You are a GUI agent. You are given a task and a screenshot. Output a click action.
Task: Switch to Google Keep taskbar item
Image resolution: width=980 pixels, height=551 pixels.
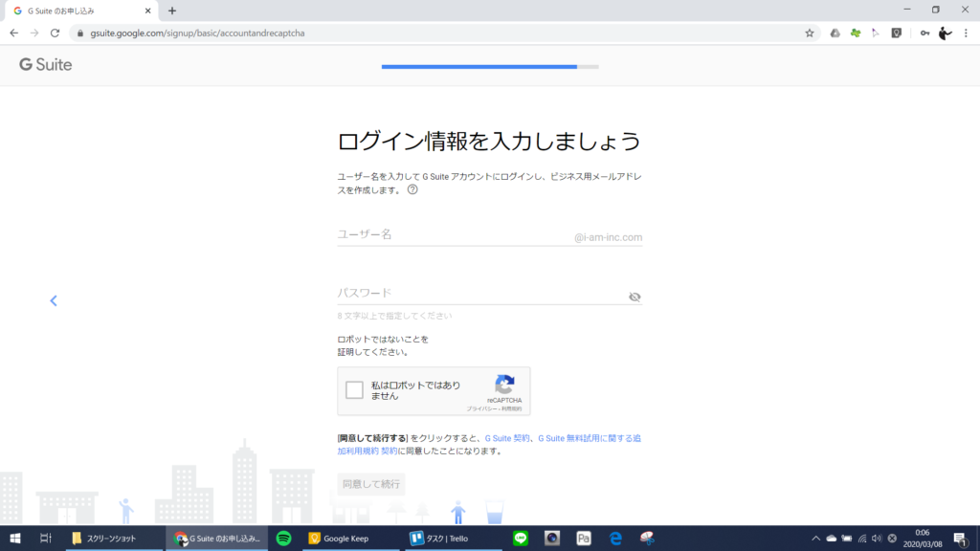click(350, 538)
